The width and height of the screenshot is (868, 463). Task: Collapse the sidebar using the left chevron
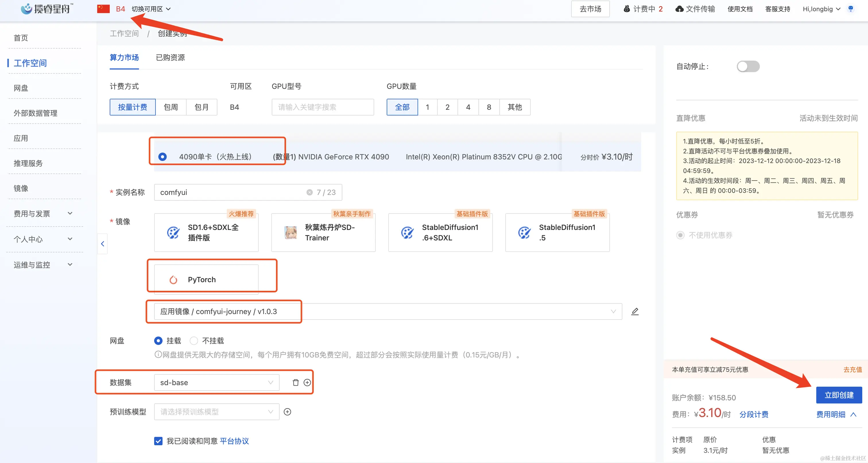[102, 244]
